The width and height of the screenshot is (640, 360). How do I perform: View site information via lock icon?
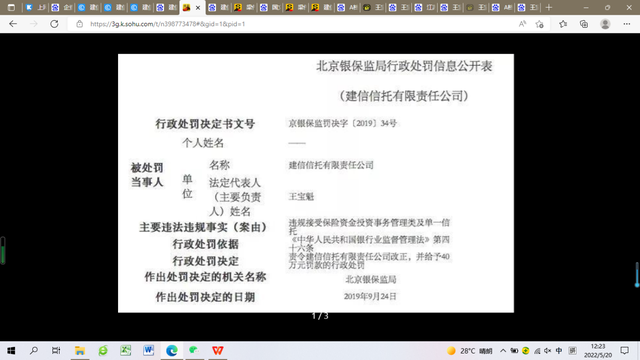80,24
